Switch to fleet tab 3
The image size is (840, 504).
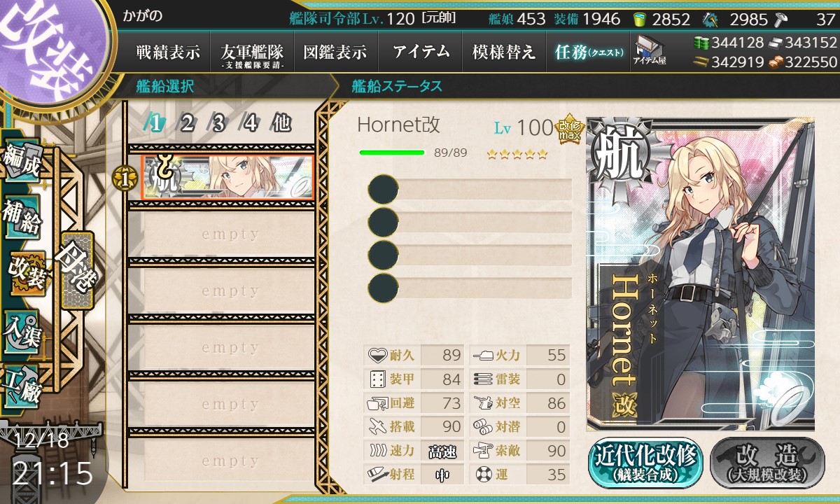click(x=218, y=124)
